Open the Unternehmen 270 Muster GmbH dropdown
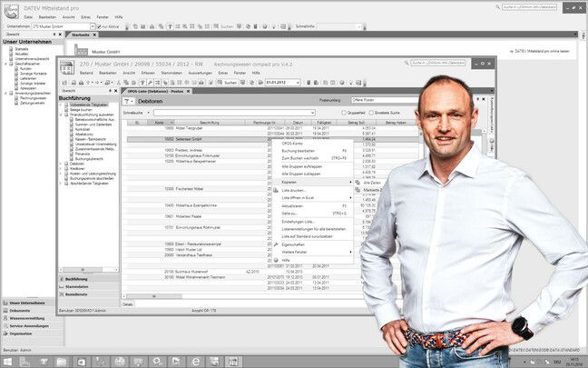 (x=93, y=26)
